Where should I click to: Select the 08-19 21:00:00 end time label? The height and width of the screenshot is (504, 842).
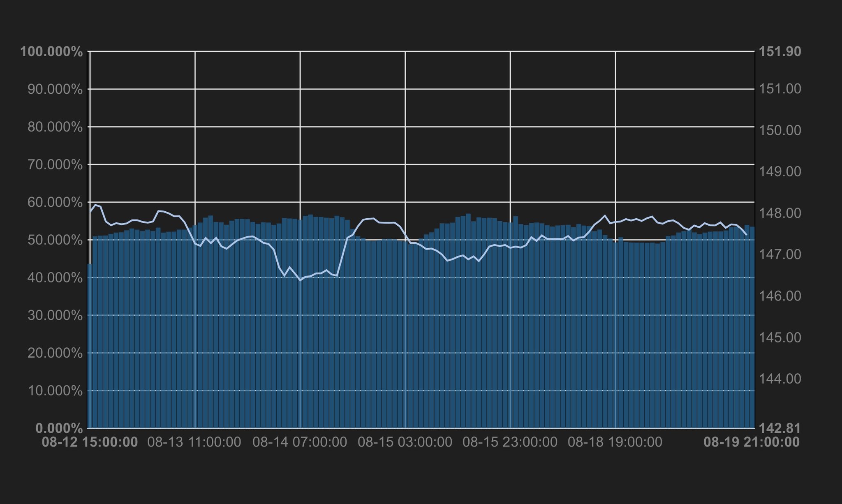751,442
